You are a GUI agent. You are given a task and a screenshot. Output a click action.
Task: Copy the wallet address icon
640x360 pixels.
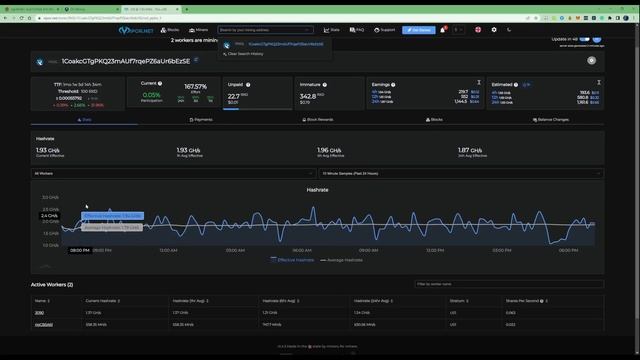(x=196, y=60)
